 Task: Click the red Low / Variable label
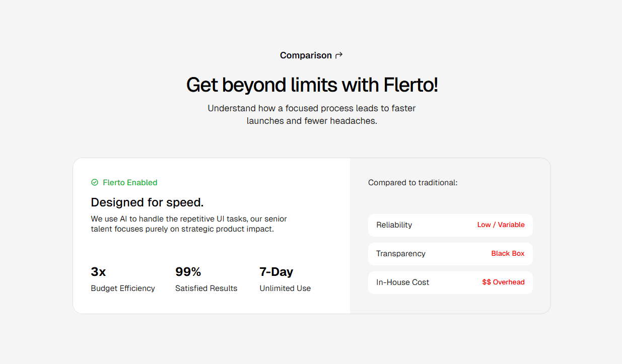pos(501,225)
